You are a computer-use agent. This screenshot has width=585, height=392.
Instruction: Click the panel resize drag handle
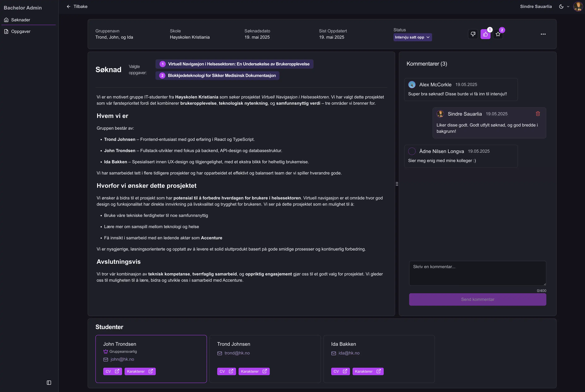click(x=397, y=184)
